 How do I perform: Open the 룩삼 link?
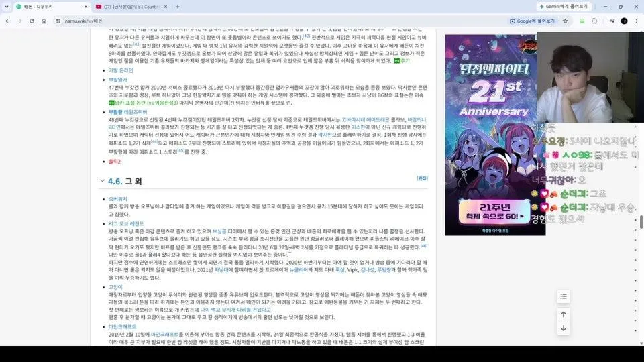(340, 270)
